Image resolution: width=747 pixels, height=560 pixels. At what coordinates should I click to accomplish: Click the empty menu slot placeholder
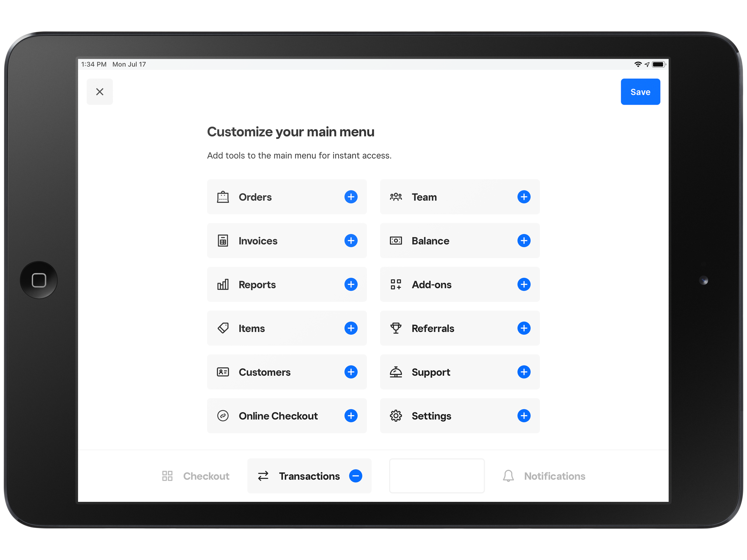pyautogui.click(x=436, y=476)
